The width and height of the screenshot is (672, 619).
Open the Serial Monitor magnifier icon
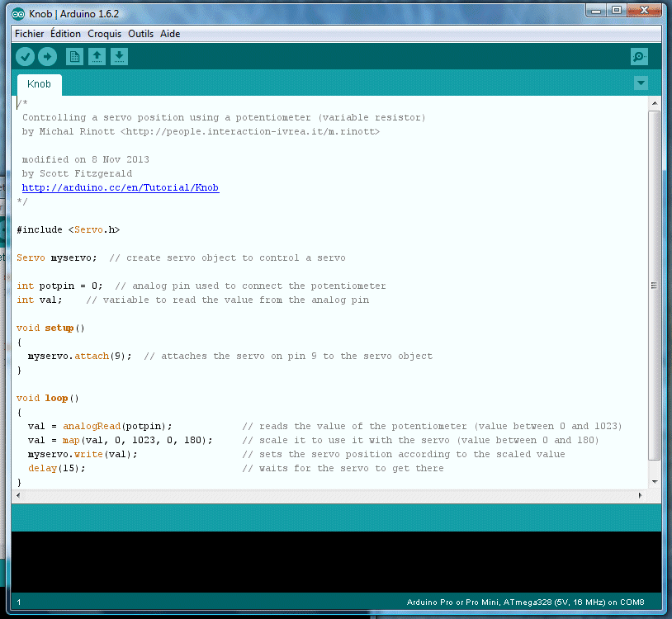click(x=639, y=57)
